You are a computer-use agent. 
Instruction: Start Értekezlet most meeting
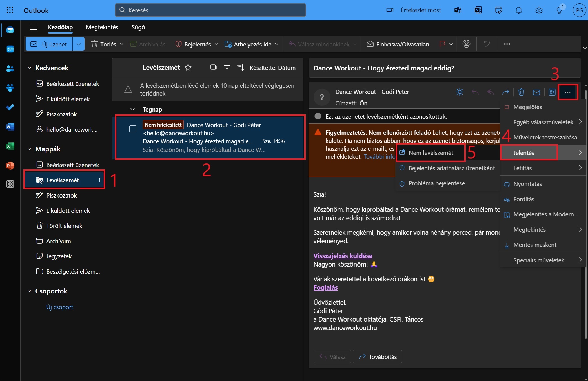414,10
